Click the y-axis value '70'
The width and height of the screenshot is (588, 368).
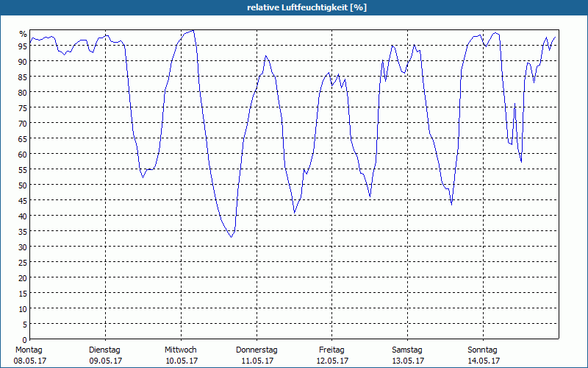pos(23,123)
